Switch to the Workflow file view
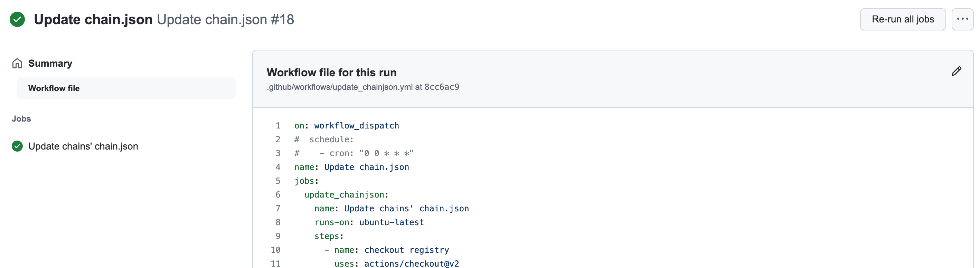Image resolution: width=980 pixels, height=268 pixels. coord(54,88)
